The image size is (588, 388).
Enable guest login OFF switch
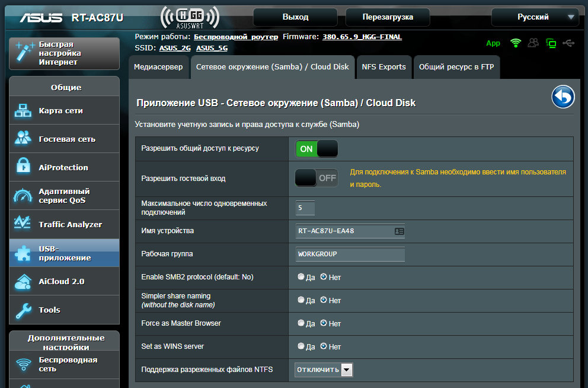[x=317, y=177]
